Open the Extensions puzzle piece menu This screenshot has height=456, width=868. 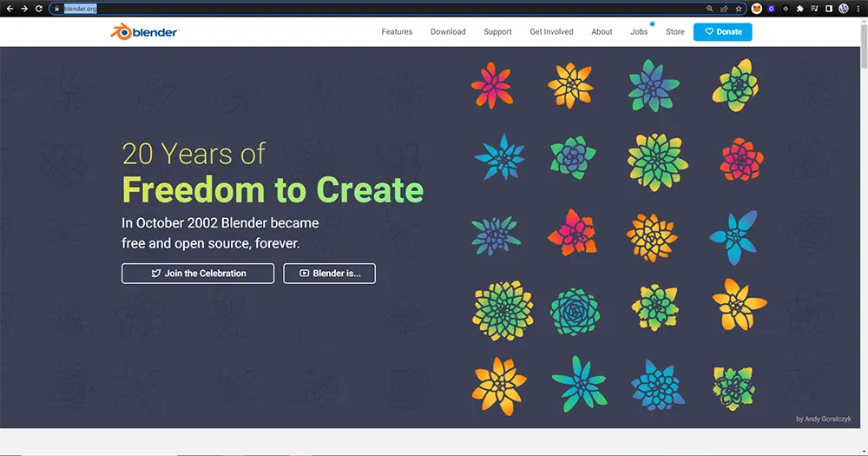tap(800, 9)
